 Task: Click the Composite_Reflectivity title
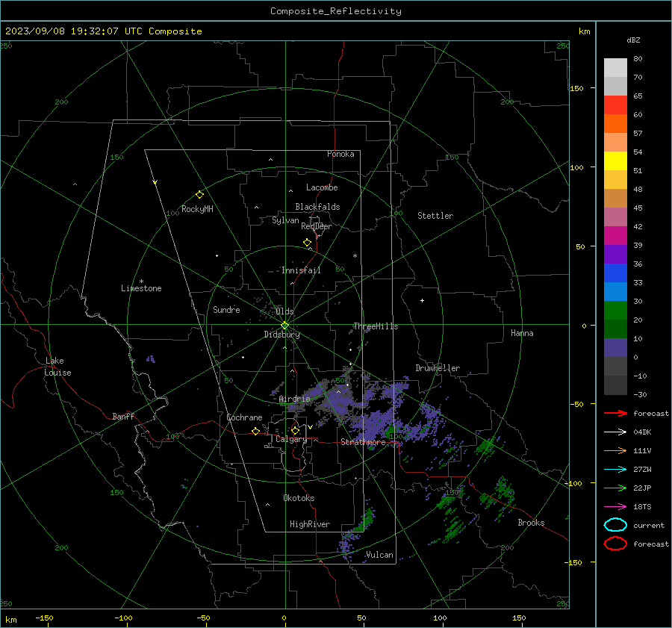point(335,11)
